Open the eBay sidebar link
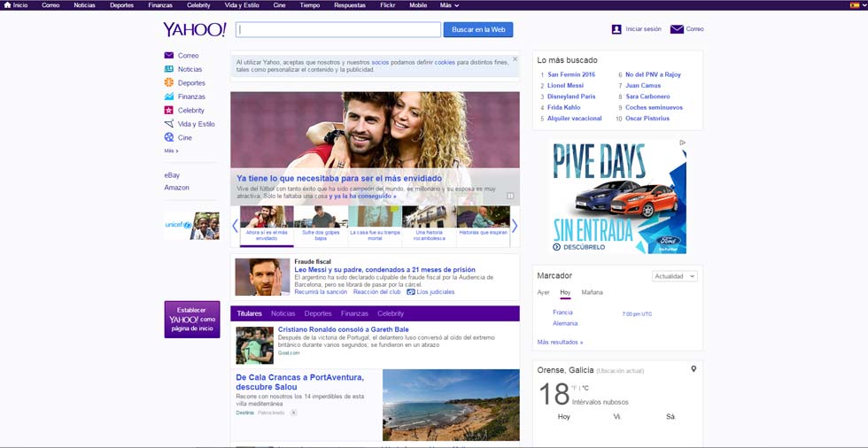The width and height of the screenshot is (868, 448). (172, 174)
